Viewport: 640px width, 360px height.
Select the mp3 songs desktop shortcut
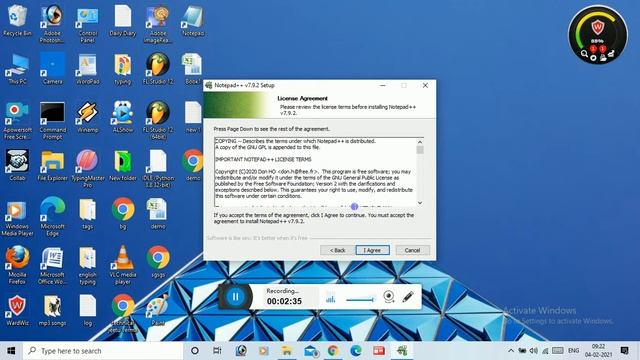tap(52, 310)
